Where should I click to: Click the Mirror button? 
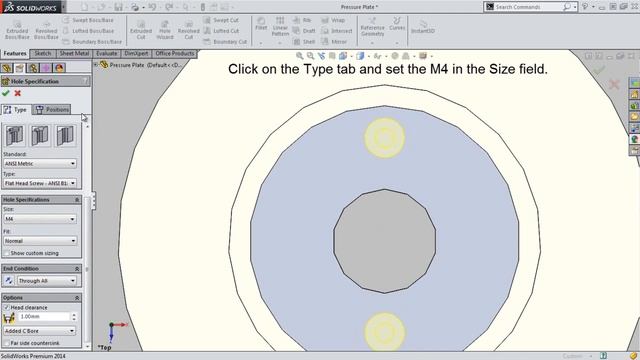[334, 42]
